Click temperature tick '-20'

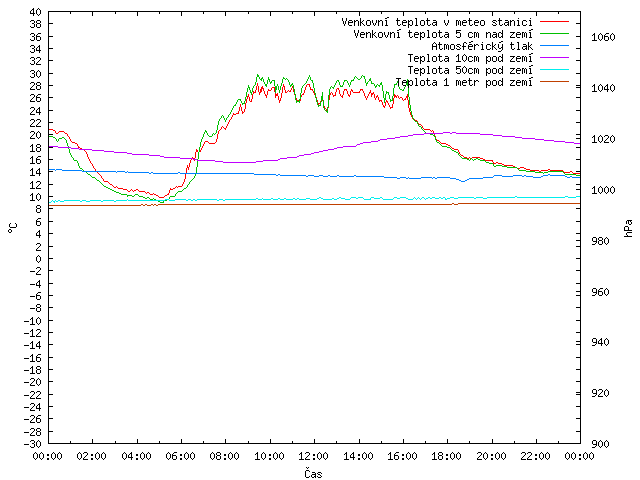coord(33,382)
